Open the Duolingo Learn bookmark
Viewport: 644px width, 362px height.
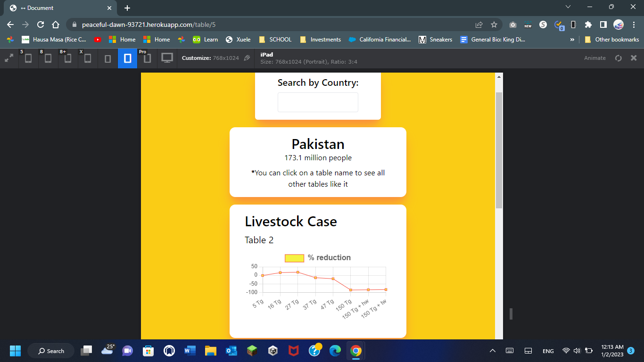coord(206,40)
